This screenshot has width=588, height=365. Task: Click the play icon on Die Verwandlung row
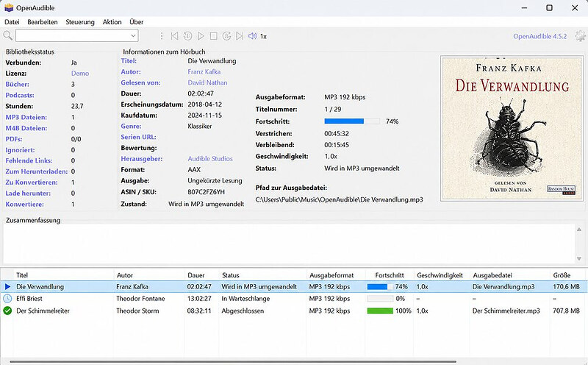point(7,286)
